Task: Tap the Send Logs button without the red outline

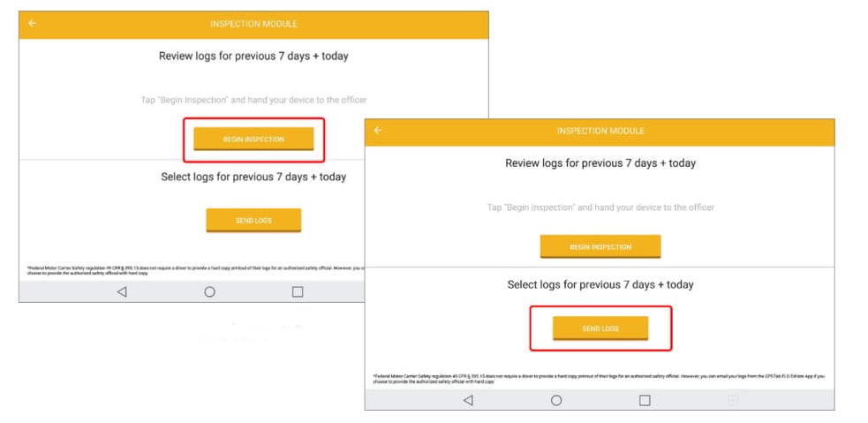Action: point(253,221)
